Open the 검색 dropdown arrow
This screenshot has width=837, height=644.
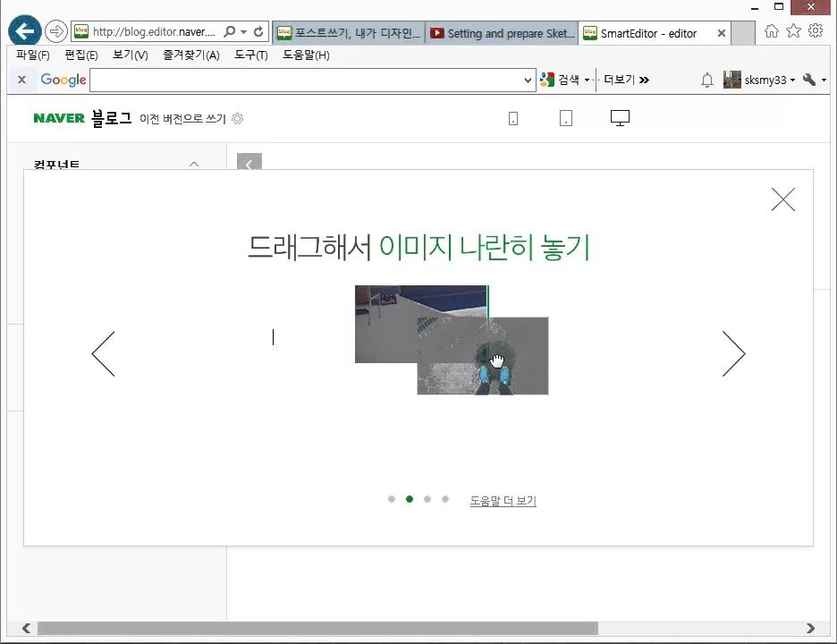[587, 80]
